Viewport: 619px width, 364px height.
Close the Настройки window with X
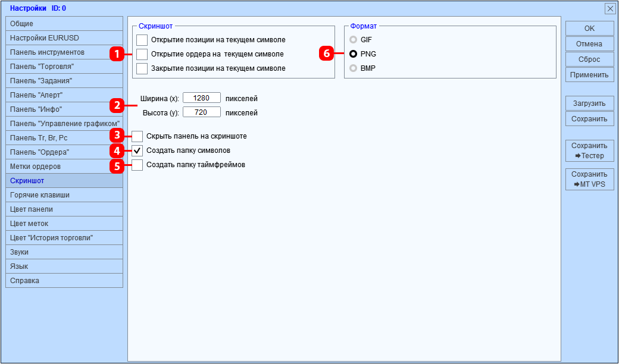[x=609, y=9]
